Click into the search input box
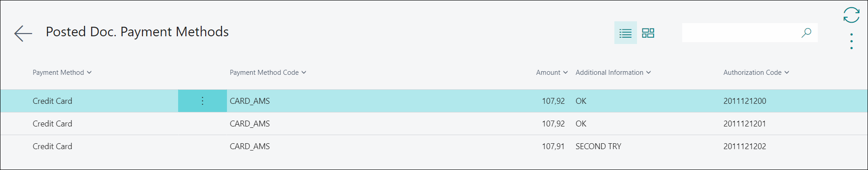Image resolution: width=868 pixels, height=170 pixels. pos(741,33)
